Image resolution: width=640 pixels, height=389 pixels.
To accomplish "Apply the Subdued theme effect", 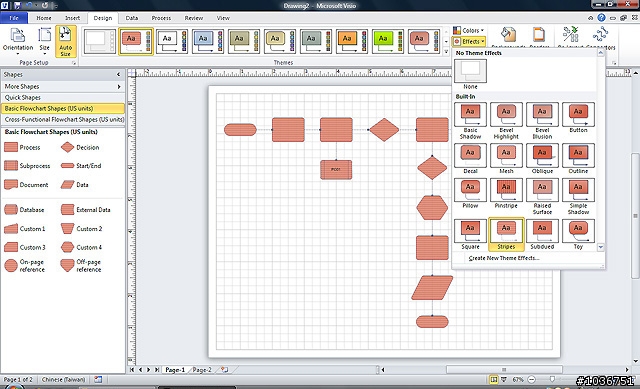I will click(x=542, y=234).
